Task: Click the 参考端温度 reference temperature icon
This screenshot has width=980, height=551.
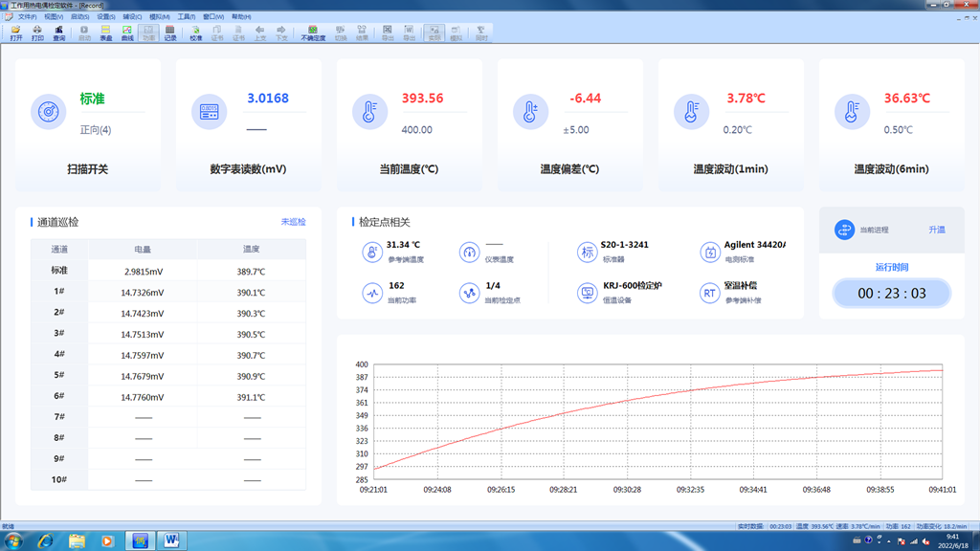Action: click(x=372, y=252)
